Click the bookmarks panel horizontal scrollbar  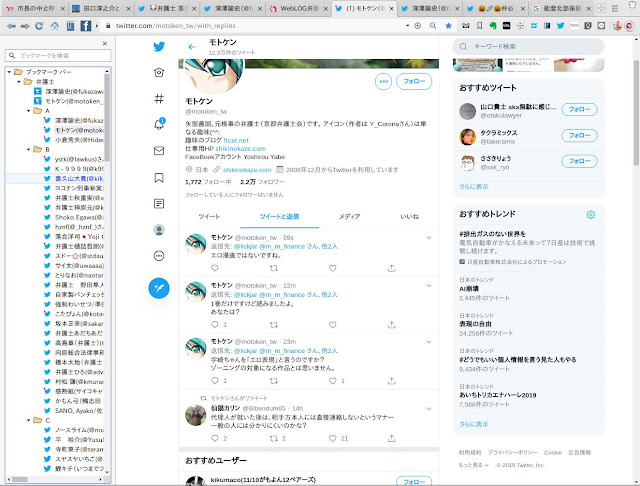click(x=20, y=479)
